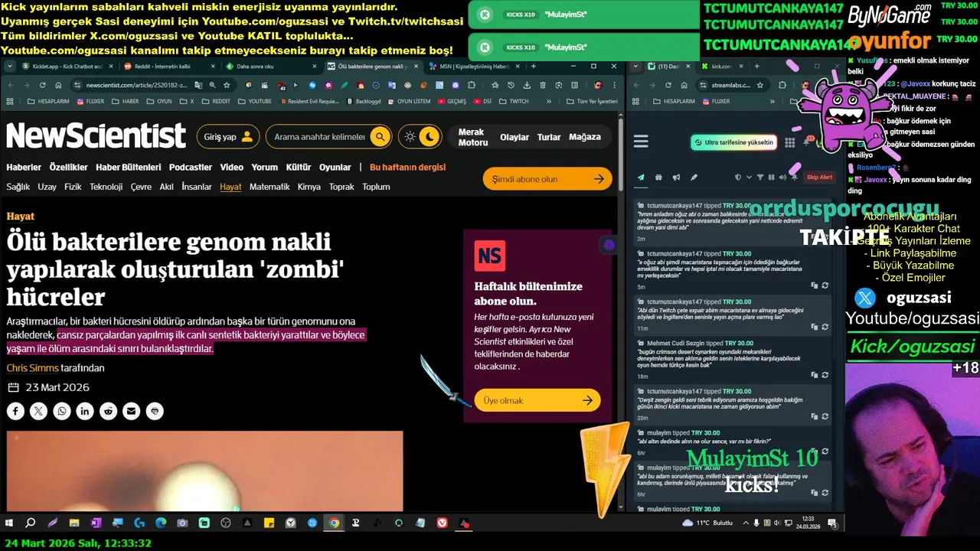
Task: Open Windows notification center icon
Action: click(832, 523)
